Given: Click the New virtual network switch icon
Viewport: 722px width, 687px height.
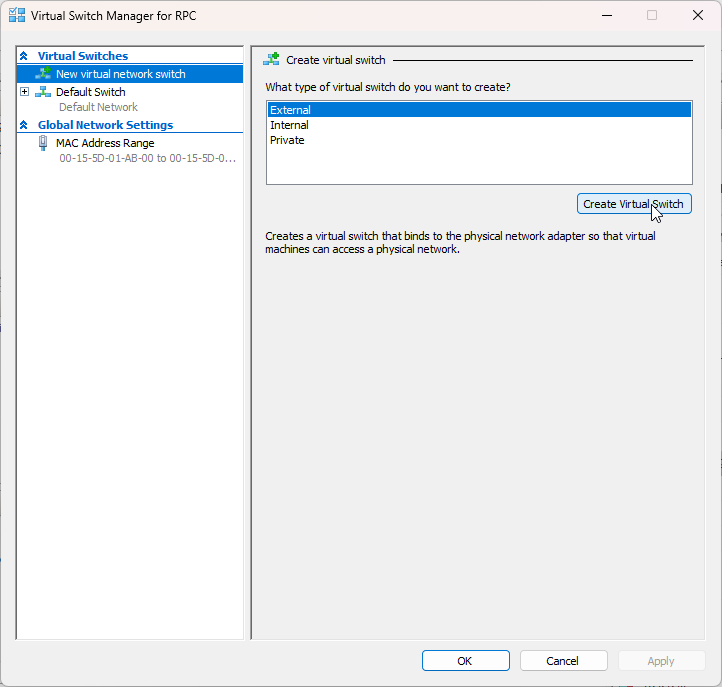Looking at the screenshot, I should click(43, 73).
